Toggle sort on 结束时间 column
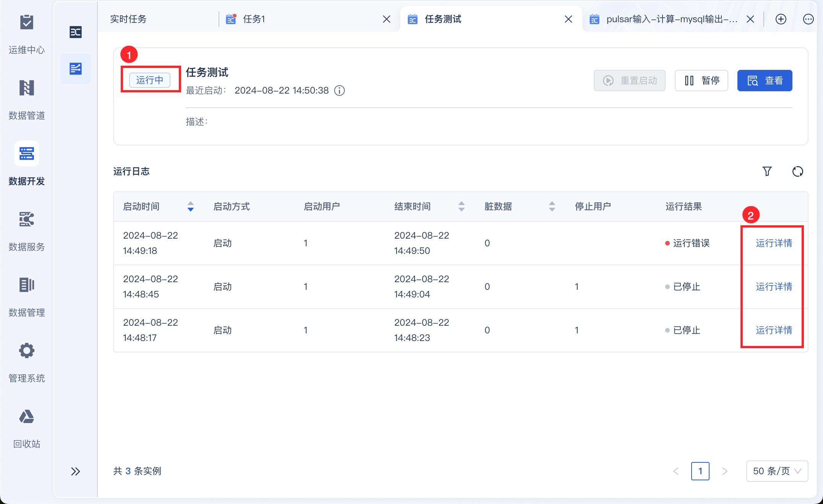 tap(462, 207)
